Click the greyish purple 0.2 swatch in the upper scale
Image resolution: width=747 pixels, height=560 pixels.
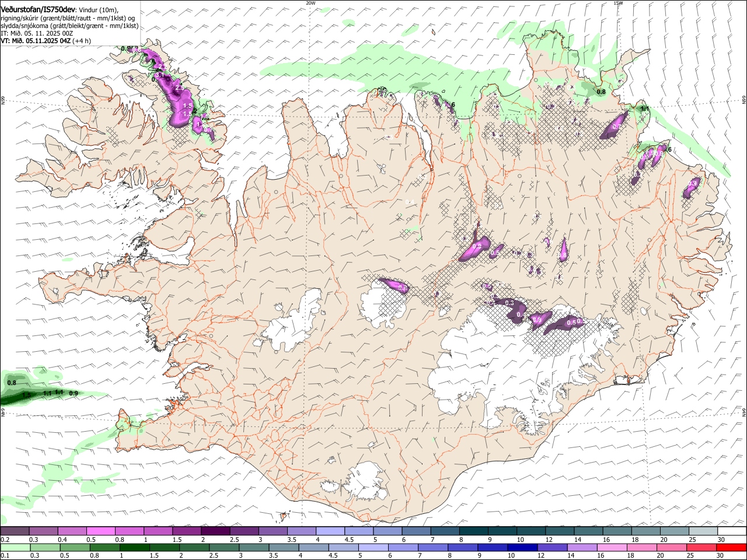point(15,531)
